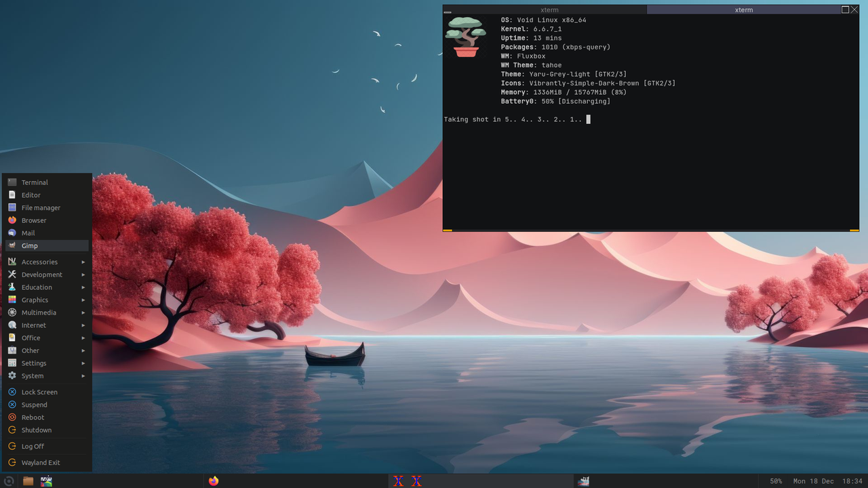Expand the Accessories submenu
The width and height of the screenshot is (868, 488).
click(x=47, y=262)
